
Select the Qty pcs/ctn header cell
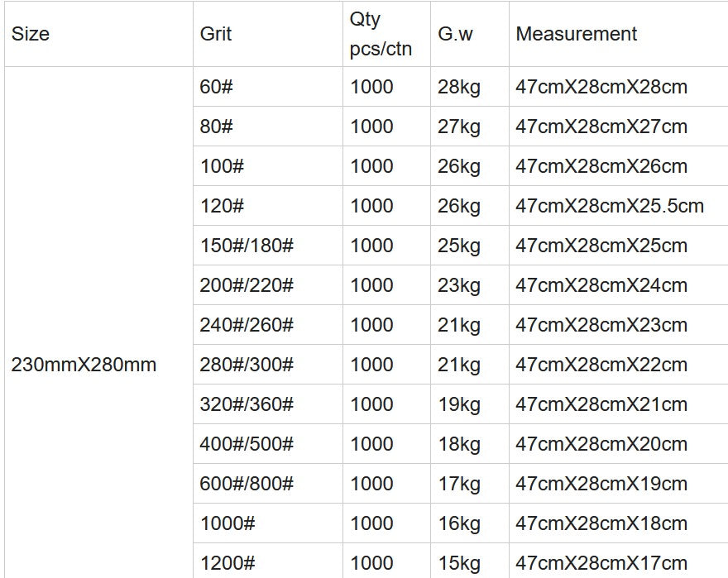(380, 34)
